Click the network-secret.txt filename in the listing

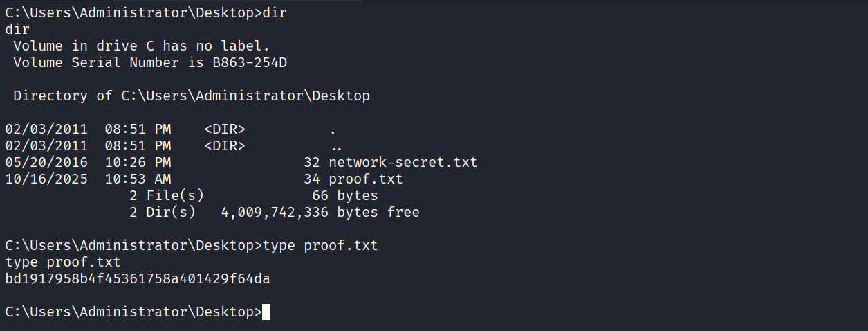point(403,163)
